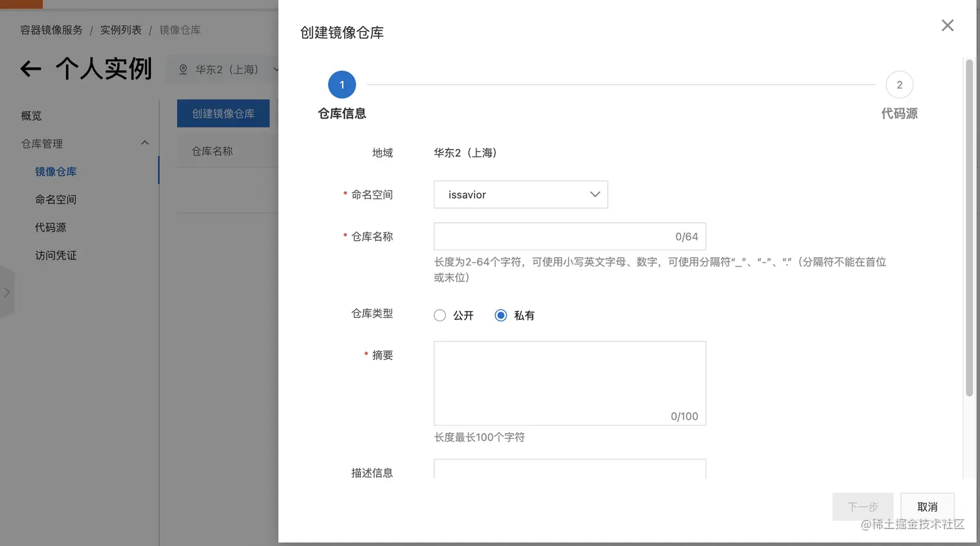Focus the 仓库名称 input field
Screen dimensions: 980x546
tap(570, 236)
